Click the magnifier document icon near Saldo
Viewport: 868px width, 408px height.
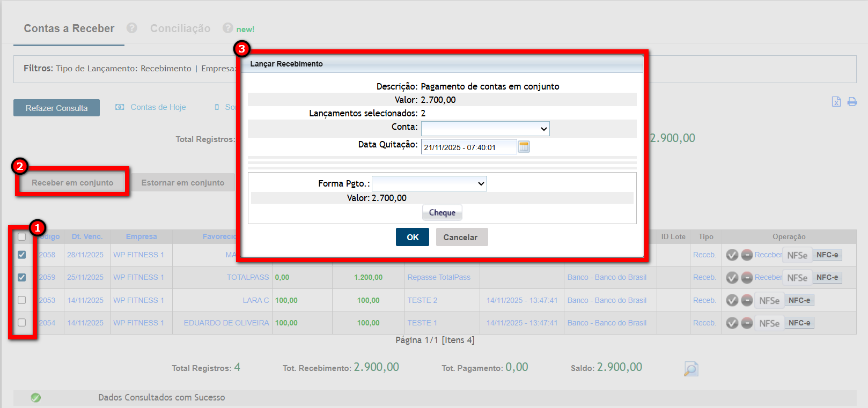[691, 369]
